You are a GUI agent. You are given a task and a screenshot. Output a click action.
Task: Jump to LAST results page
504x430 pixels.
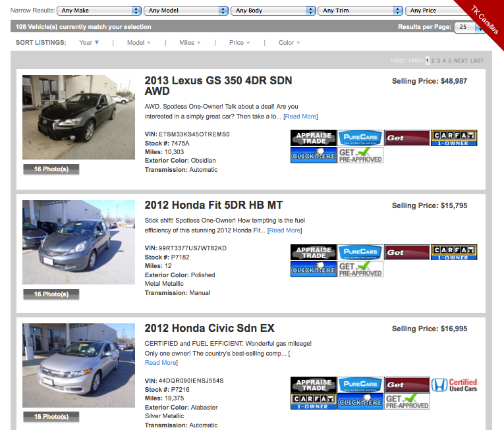[x=477, y=61]
